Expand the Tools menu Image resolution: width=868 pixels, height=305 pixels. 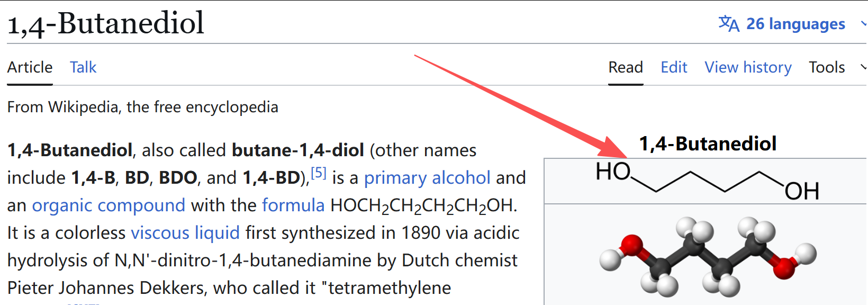coord(827,67)
